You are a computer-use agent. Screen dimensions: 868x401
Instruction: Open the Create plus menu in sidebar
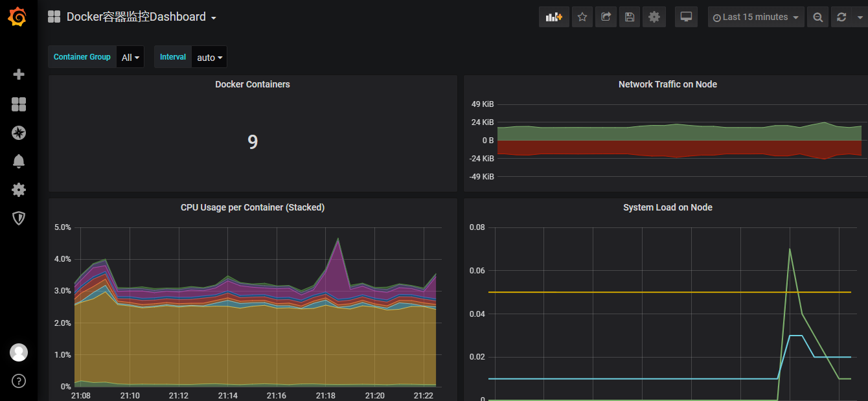tap(19, 74)
